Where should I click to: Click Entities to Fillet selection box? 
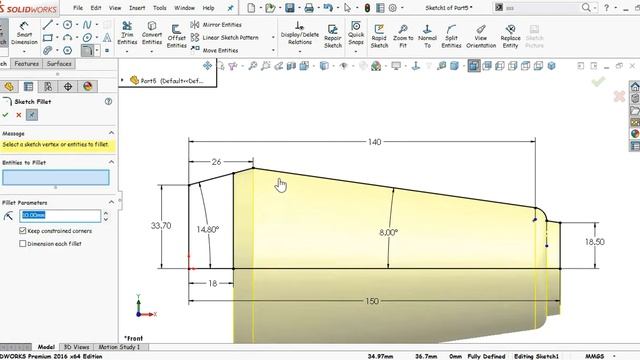click(x=56, y=178)
